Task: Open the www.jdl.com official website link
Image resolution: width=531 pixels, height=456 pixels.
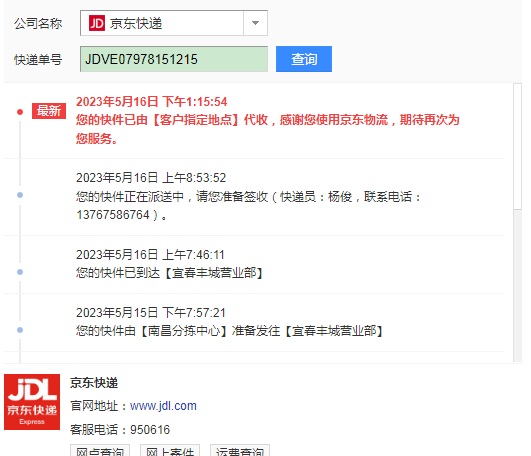Action: (163, 406)
